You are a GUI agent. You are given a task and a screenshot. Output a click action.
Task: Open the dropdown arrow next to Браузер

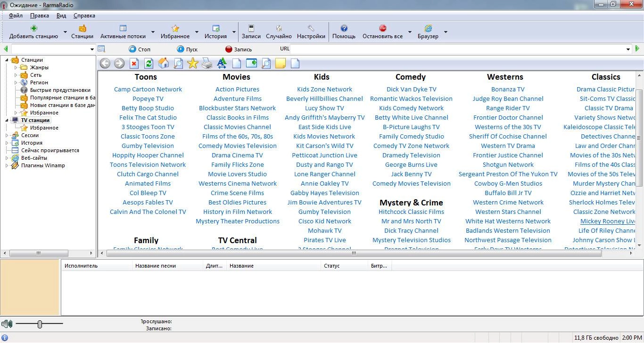click(445, 32)
